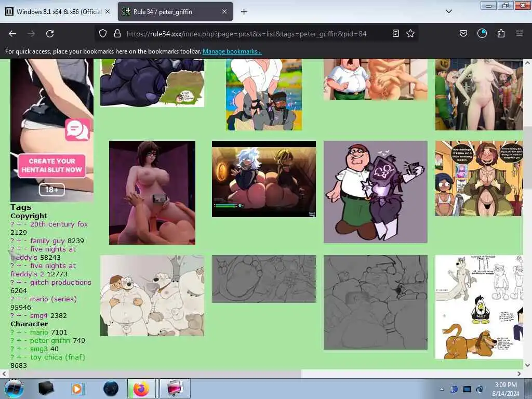Click the taskbar clock showing 3:09 PM

click(x=506, y=389)
